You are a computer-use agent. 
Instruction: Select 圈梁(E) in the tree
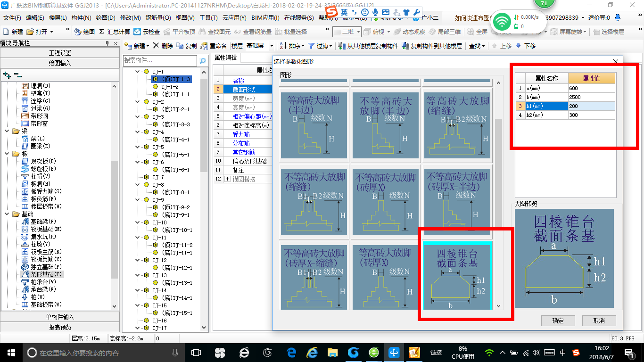pyautogui.click(x=36, y=146)
